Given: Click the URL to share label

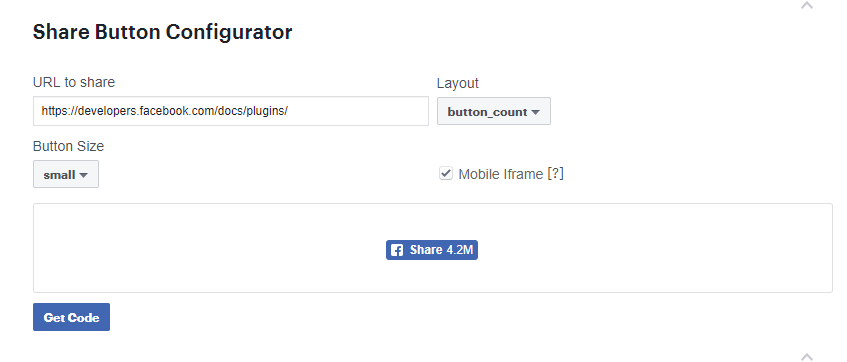Looking at the screenshot, I should click(x=74, y=82).
